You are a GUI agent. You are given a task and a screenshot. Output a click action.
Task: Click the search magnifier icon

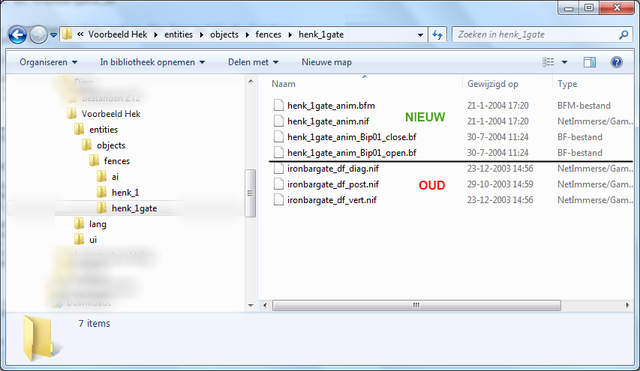point(623,35)
